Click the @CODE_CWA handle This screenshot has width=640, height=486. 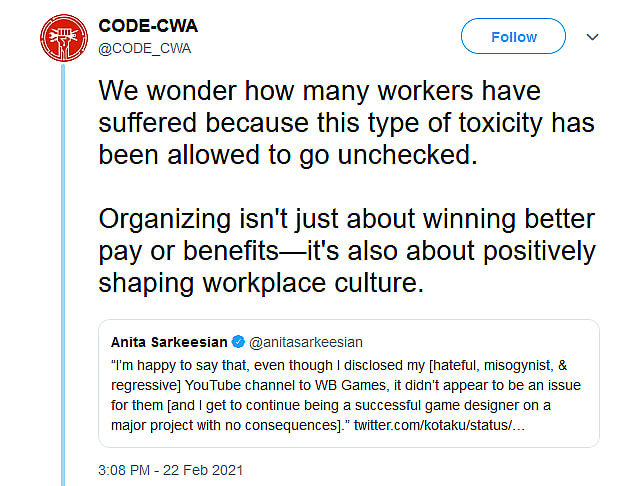144,47
